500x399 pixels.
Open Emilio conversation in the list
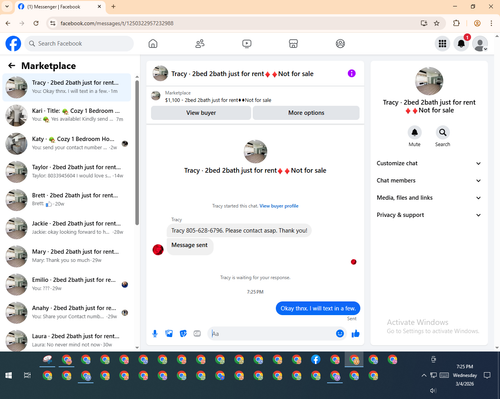pyautogui.click(x=67, y=284)
